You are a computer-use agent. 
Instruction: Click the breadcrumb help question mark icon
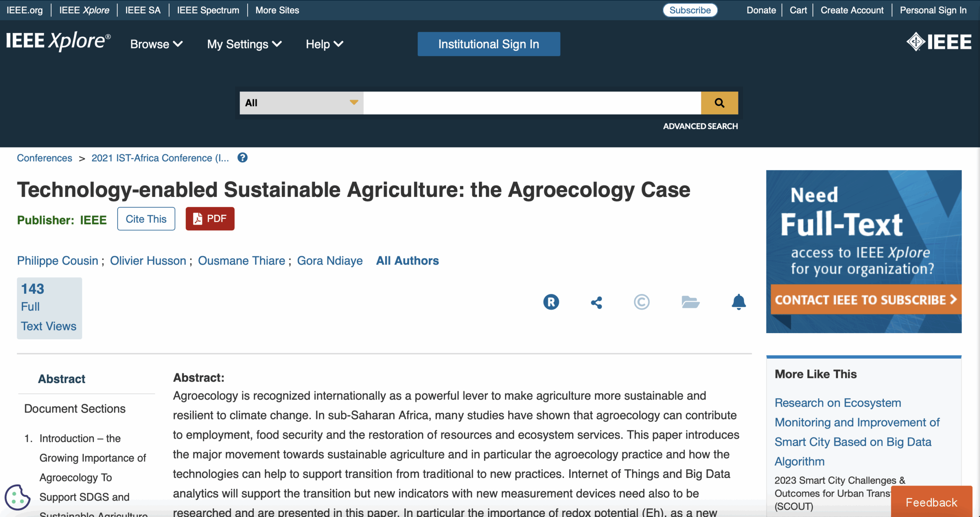point(242,158)
